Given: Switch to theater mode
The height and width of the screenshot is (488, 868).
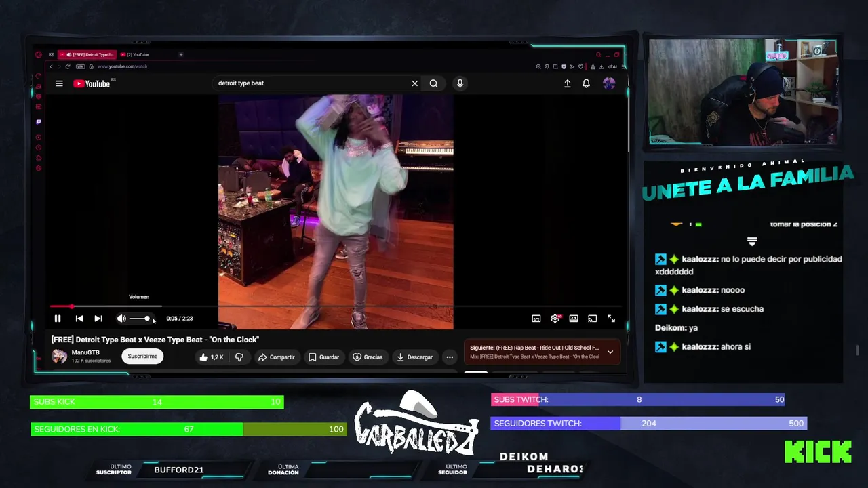Looking at the screenshot, I should coord(574,319).
